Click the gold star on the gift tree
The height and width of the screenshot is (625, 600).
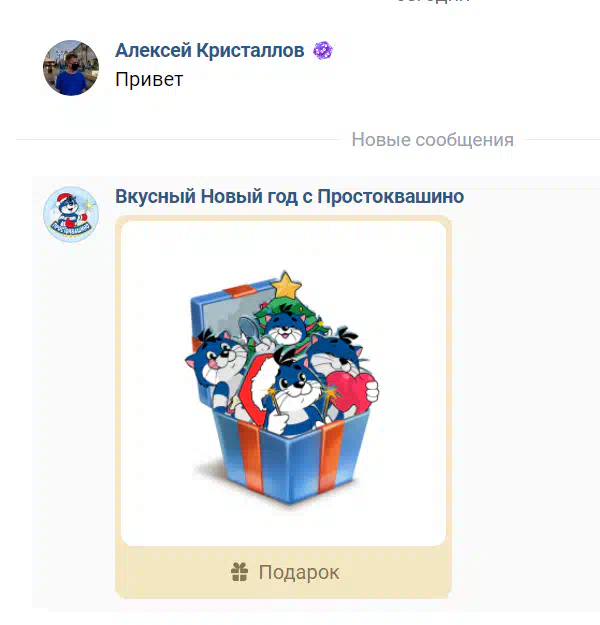pyautogui.click(x=285, y=285)
